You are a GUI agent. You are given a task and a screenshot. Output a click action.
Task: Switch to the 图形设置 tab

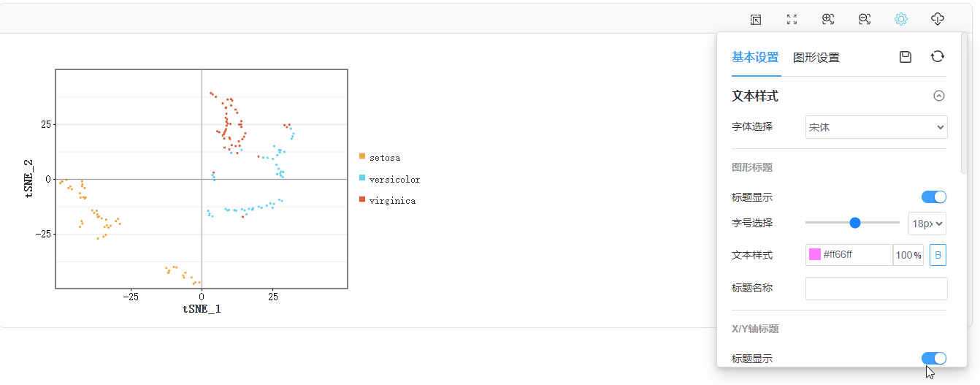tap(816, 58)
